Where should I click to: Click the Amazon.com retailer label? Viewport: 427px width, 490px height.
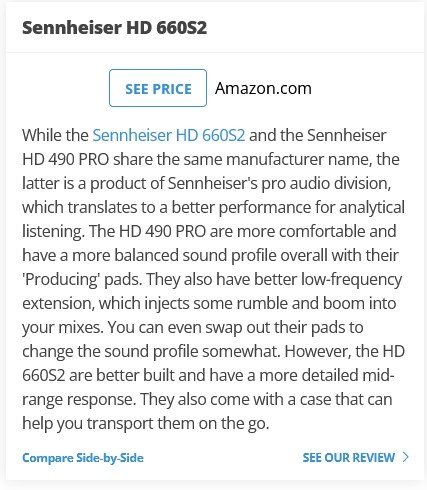click(x=263, y=88)
